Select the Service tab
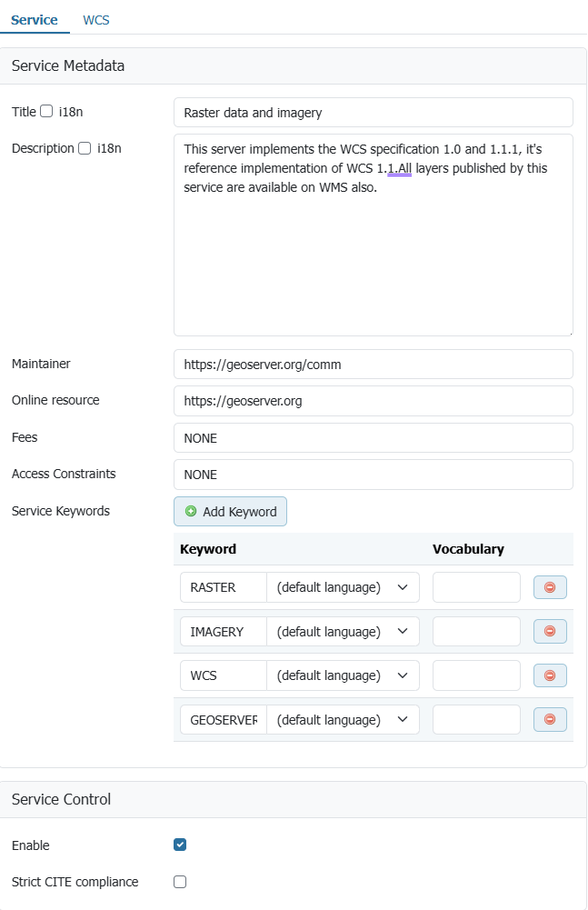This screenshot has width=588, height=910. tap(35, 20)
